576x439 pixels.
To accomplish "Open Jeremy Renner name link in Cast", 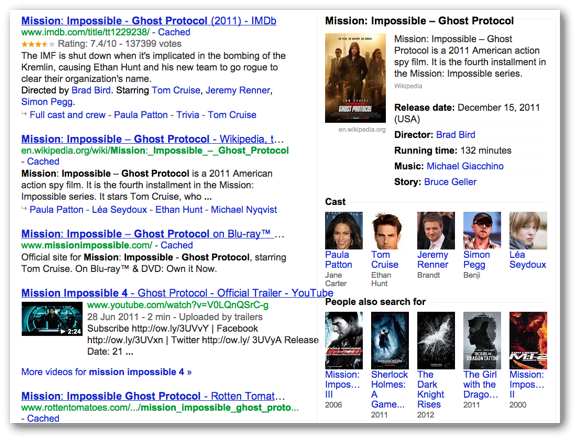I will coord(433,260).
